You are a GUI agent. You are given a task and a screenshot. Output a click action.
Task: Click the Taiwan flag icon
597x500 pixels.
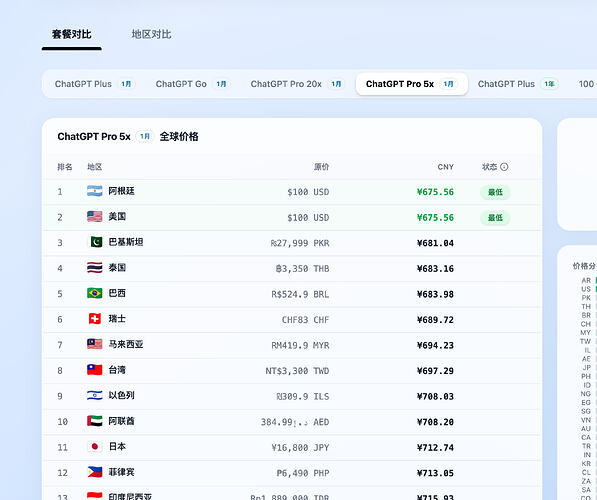click(94, 369)
